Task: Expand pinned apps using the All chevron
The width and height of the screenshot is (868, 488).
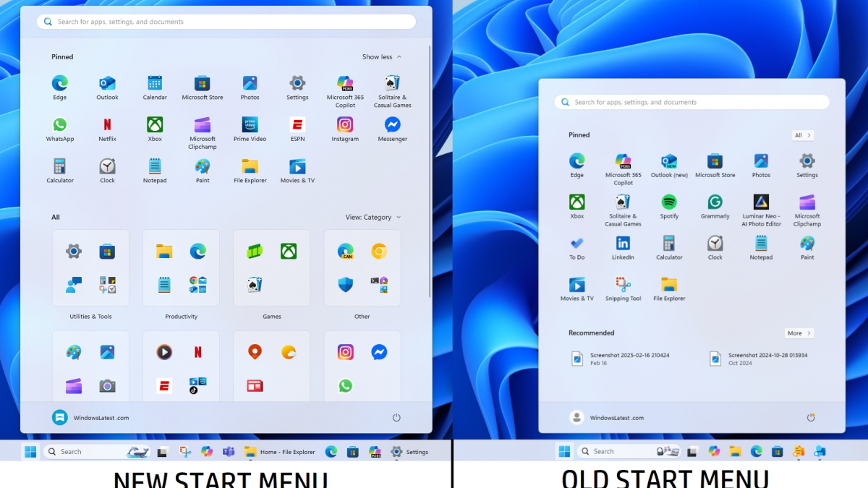Action: [802, 134]
